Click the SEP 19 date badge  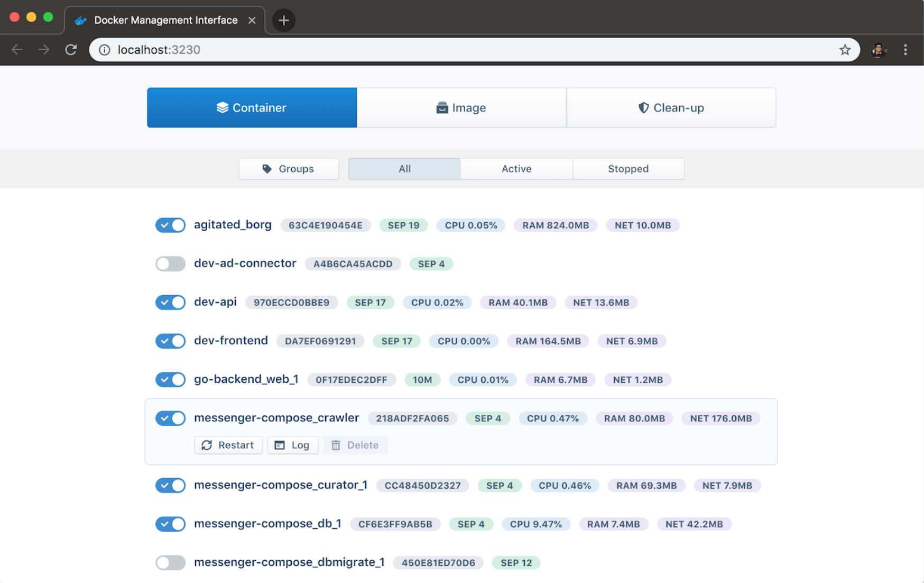click(x=404, y=225)
